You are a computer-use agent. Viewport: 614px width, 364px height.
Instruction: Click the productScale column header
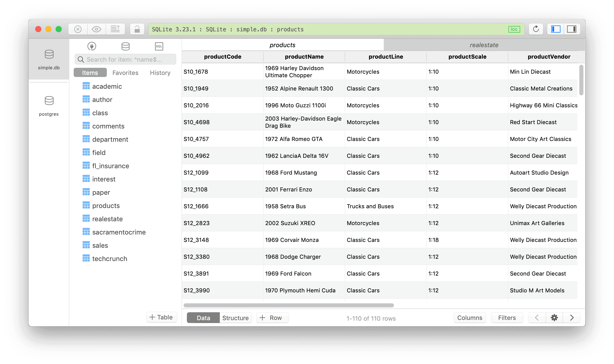tap(467, 57)
